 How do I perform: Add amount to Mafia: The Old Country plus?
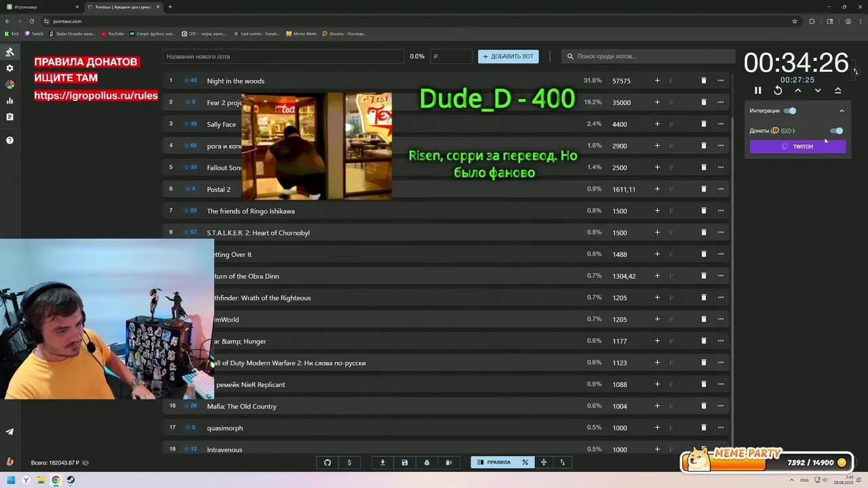coord(657,406)
